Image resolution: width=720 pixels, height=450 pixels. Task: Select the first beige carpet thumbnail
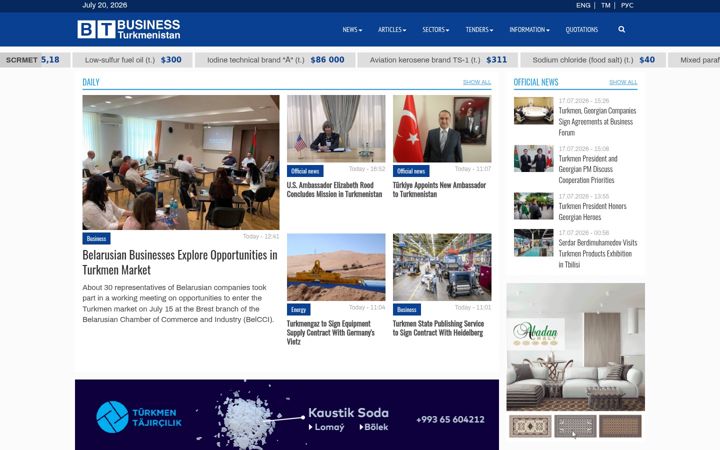[x=530, y=426]
